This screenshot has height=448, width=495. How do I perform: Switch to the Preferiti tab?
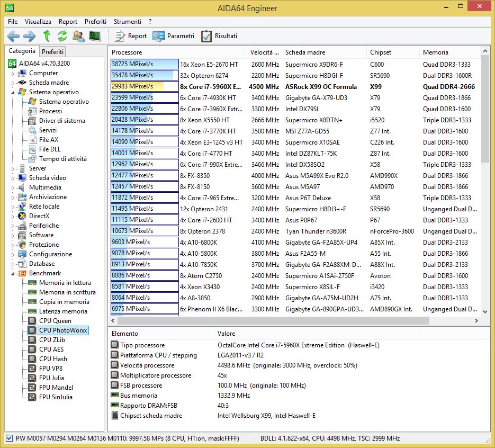(x=52, y=51)
